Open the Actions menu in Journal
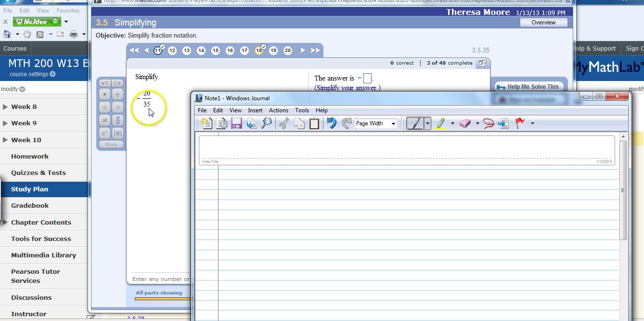This screenshot has width=644, height=321. [x=278, y=110]
